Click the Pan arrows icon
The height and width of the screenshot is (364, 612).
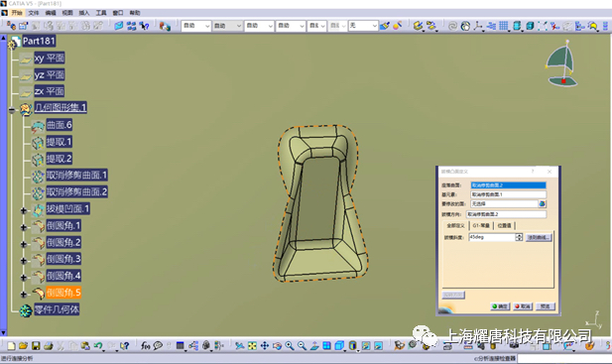tap(265, 346)
